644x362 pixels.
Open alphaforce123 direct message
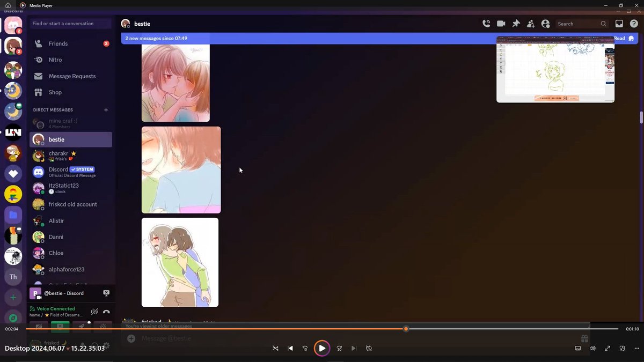point(71,269)
